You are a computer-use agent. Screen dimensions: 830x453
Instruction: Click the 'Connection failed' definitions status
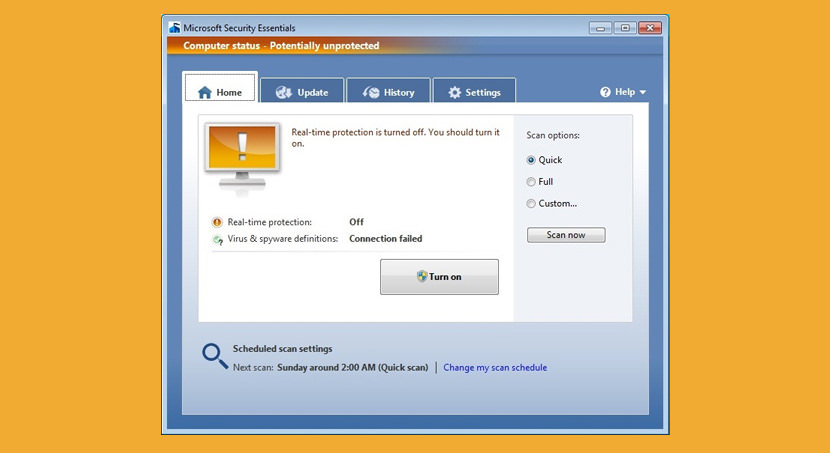click(x=385, y=239)
